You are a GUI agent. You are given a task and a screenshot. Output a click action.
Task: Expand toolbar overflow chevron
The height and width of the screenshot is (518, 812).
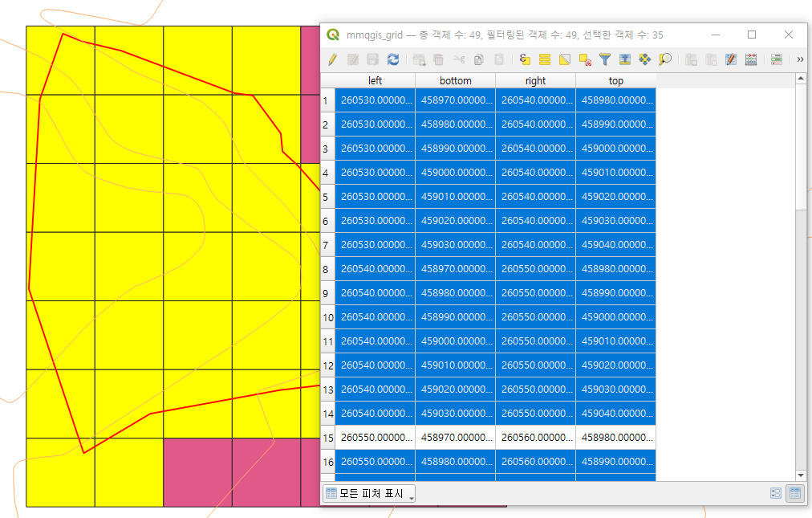pos(800,59)
